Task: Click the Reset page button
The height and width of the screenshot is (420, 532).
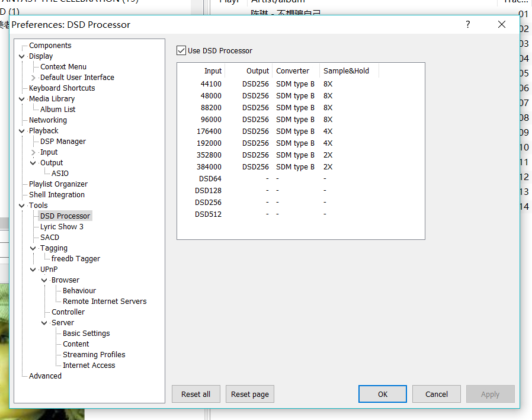Action: pyautogui.click(x=250, y=394)
